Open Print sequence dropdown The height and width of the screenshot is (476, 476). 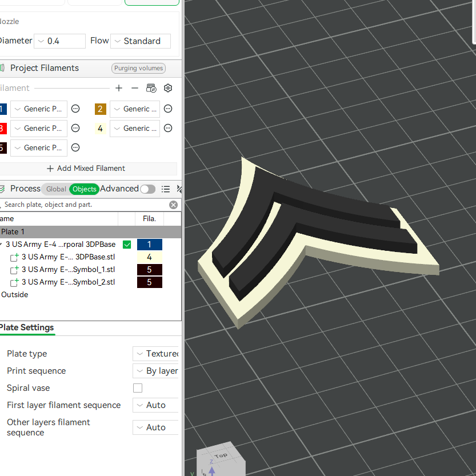155,371
